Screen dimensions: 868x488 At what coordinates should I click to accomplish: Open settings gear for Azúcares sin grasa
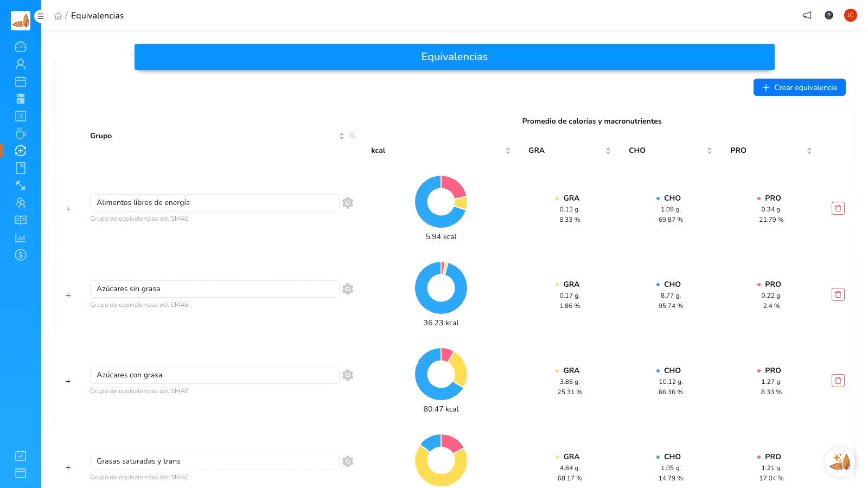coord(348,289)
